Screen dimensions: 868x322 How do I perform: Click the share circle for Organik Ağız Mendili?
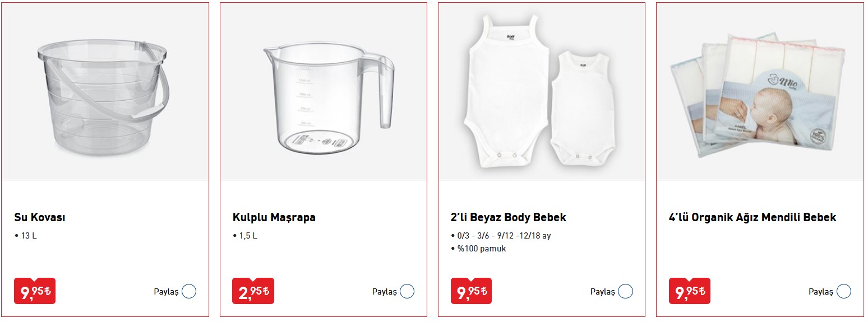point(843,292)
